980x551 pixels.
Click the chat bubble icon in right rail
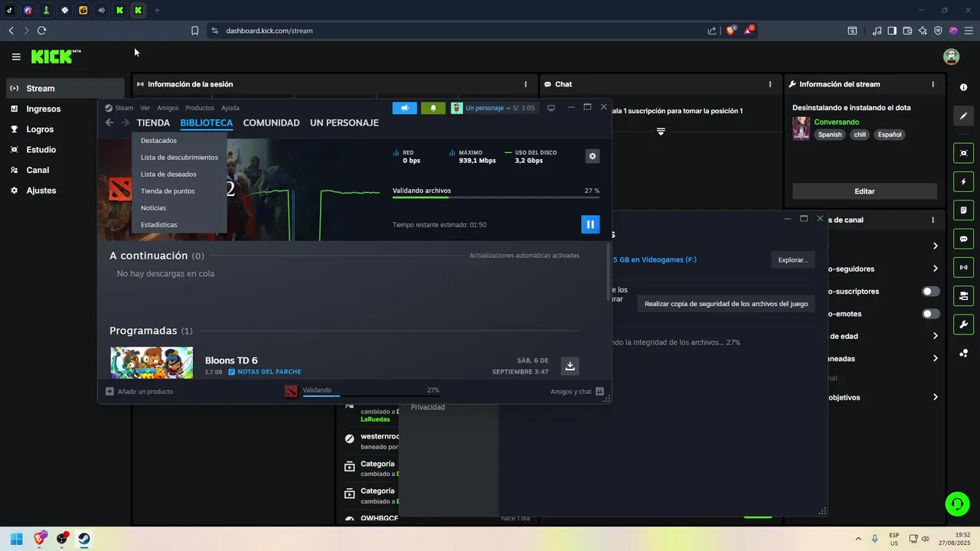pyautogui.click(x=963, y=239)
